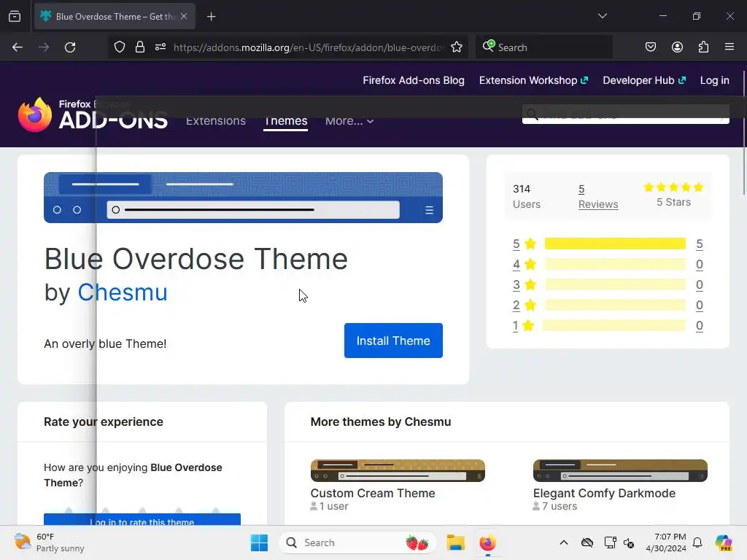Open the site permissions icon in the address bar

[160, 47]
